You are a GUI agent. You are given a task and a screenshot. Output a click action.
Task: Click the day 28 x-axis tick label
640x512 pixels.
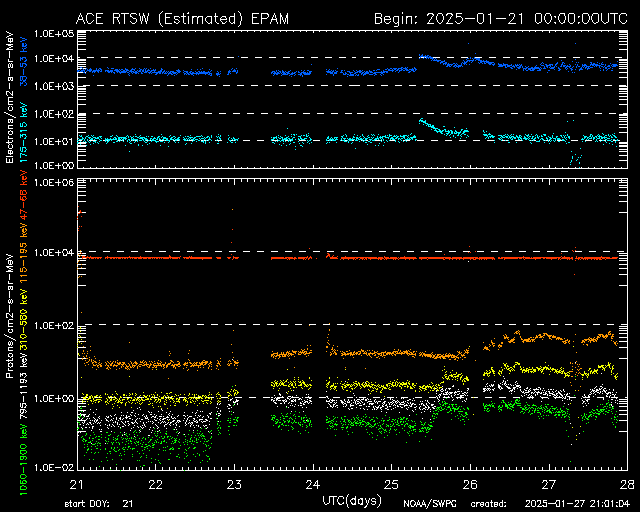[x=627, y=485]
